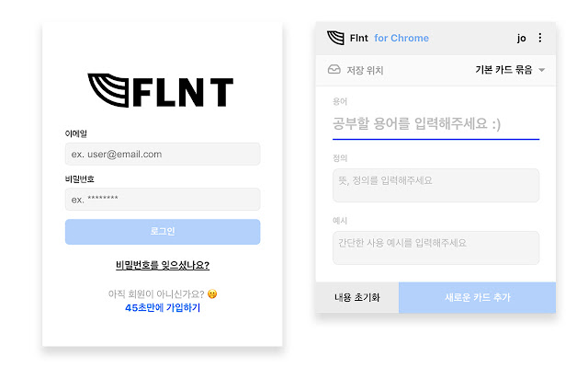The image size is (588, 368).
Task: Expand the 기본 카드 묶음 dropdown arrow
Action: coord(542,70)
